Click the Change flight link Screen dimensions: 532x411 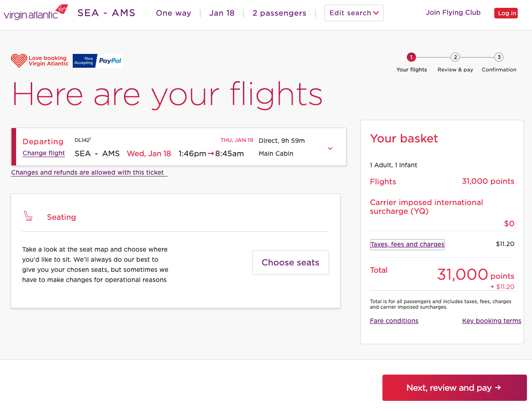click(44, 153)
